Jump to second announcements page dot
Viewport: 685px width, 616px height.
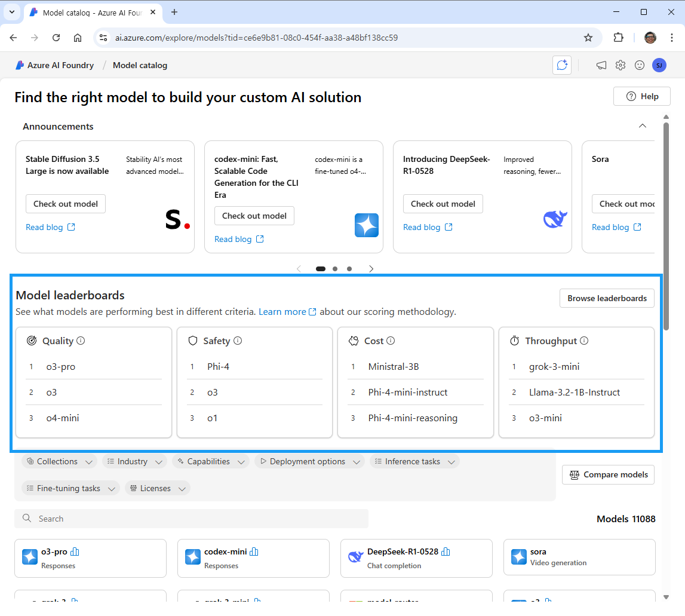tap(335, 269)
